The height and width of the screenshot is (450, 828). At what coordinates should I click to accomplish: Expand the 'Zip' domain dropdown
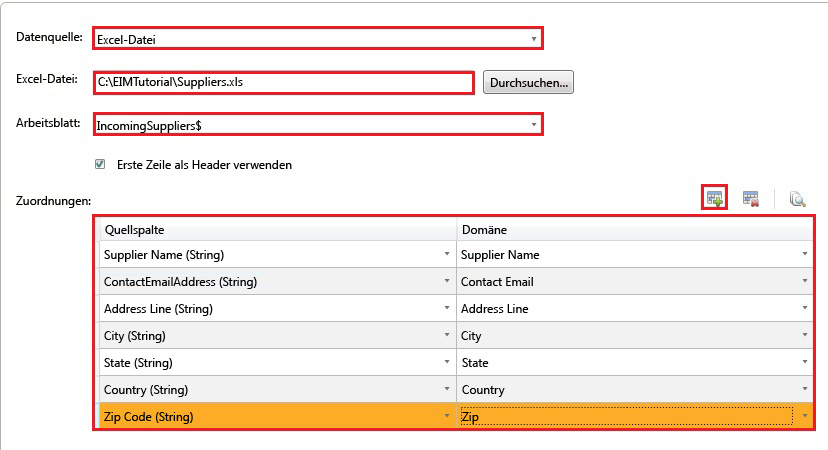click(804, 416)
